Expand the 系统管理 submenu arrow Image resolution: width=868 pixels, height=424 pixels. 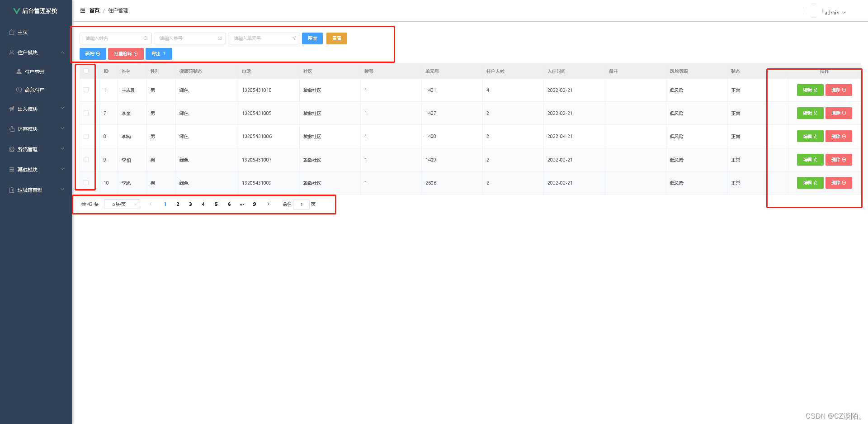(x=62, y=148)
